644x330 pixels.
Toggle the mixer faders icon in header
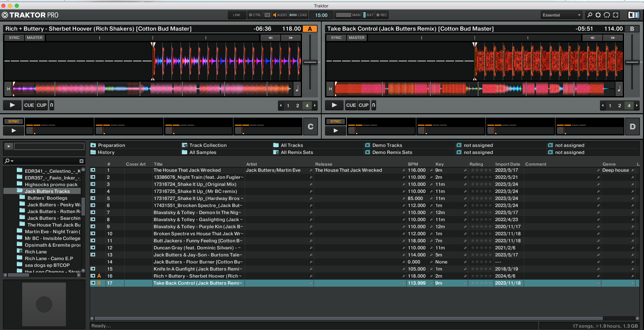click(267, 15)
